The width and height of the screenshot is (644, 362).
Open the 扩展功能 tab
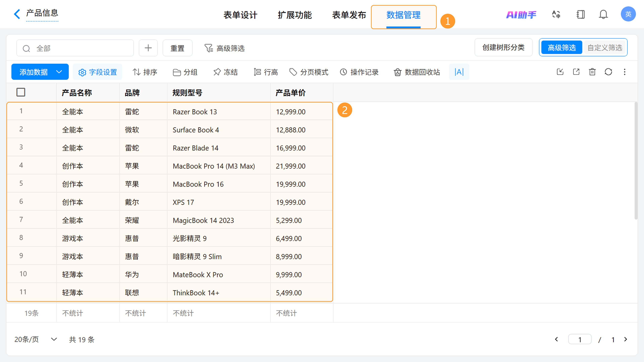click(294, 15)
